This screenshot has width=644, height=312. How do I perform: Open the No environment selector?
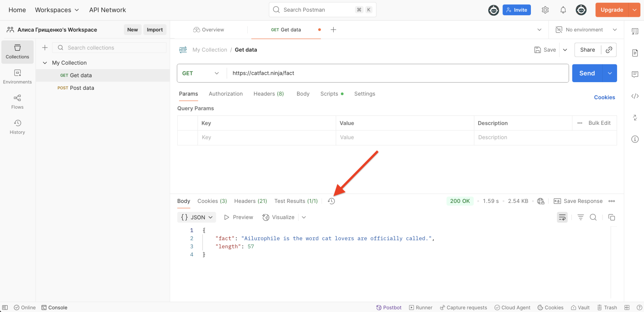[x=586, y=30]
